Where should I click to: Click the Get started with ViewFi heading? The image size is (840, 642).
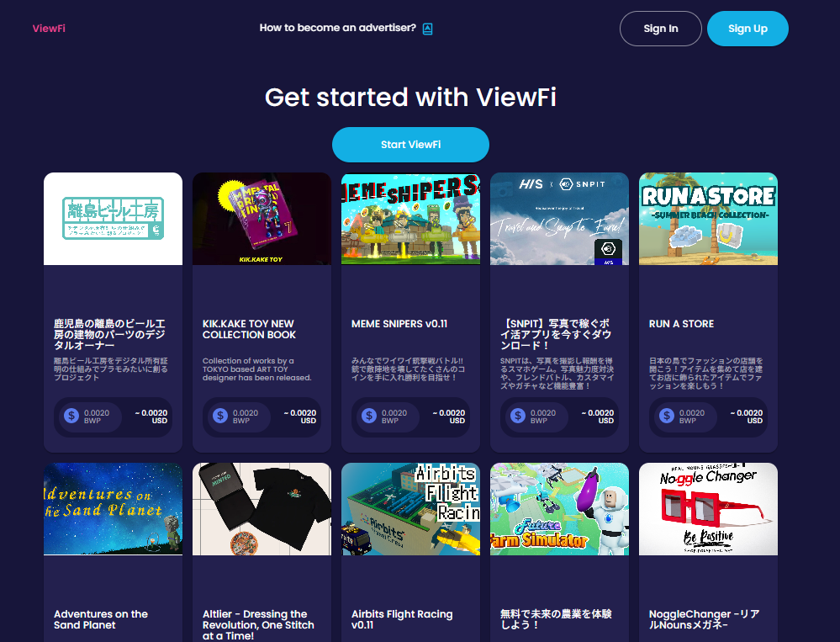tap(410, 97)
